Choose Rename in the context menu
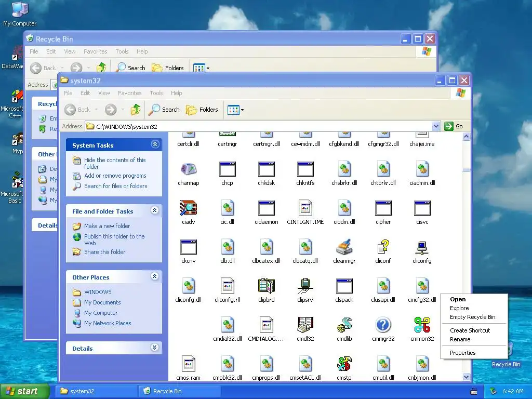Viewport: 532px width, 399px height. click(474, 339)
